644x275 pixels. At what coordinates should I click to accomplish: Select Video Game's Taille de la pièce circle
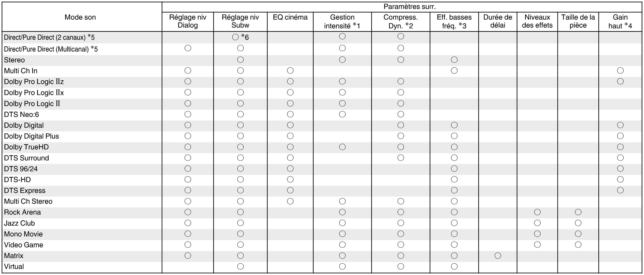coord(578,245)
